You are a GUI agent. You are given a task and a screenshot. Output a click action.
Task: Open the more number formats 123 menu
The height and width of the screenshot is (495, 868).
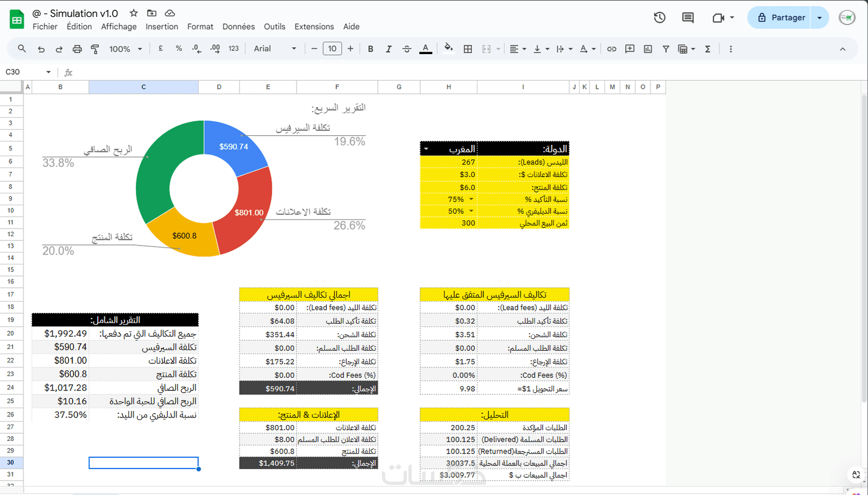coord(234,49)
